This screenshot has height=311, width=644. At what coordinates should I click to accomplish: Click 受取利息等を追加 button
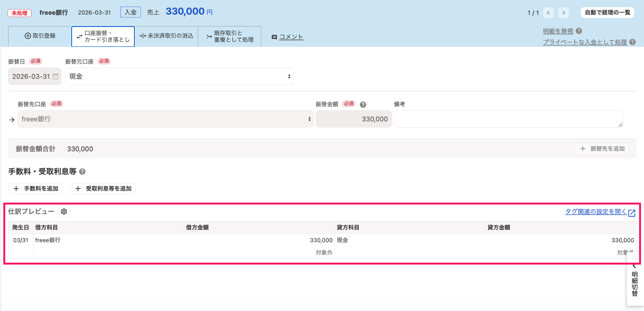click(x=103, y=189)
